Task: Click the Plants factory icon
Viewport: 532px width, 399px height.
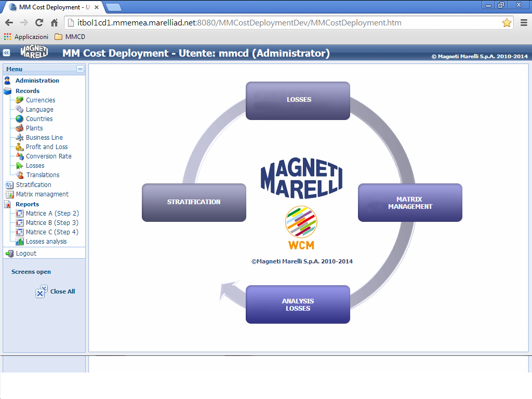Action: (20, 128)
